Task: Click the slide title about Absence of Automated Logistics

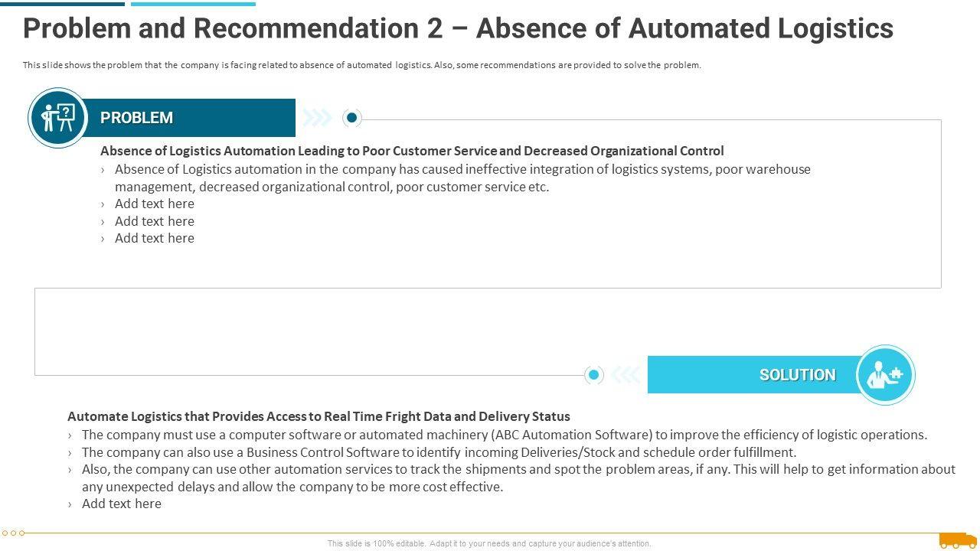Action: 458,28
